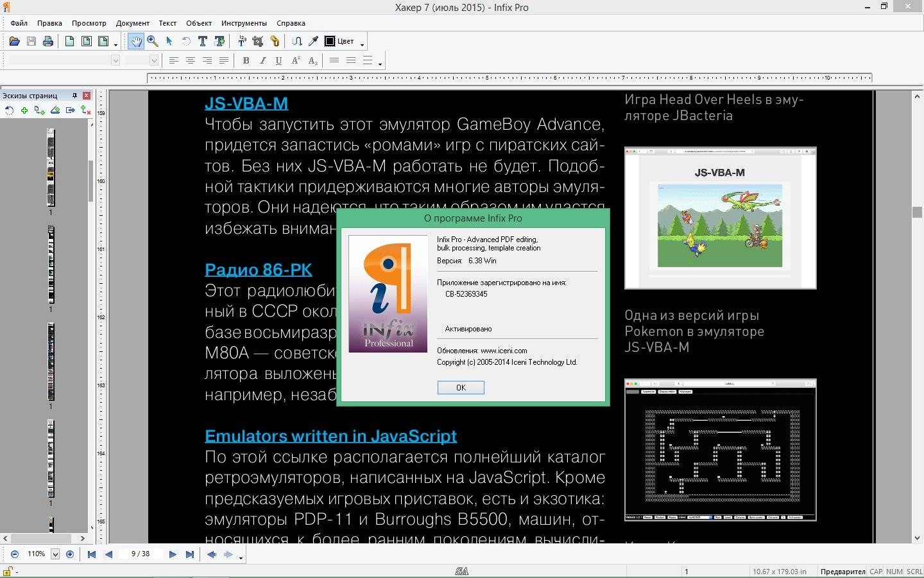Insert pages from file in thumbnails panel
The image size is (924, 578).
(40, 110)
